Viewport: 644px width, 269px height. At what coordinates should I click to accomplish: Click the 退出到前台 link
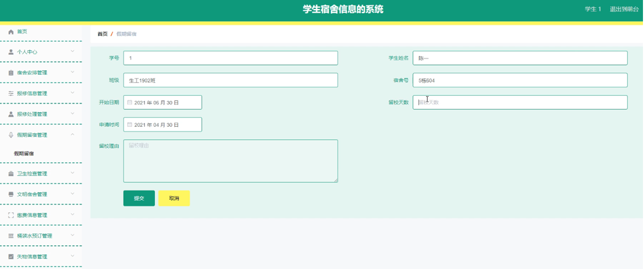[624, 9]
